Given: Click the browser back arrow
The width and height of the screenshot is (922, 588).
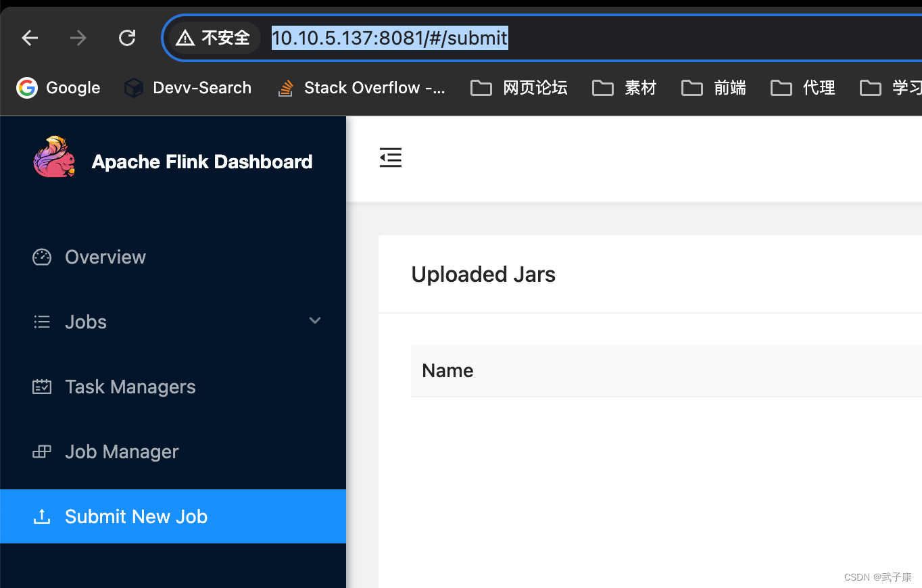Looking at the screenshot, I should pyautogui.click(x=30, y=38).
